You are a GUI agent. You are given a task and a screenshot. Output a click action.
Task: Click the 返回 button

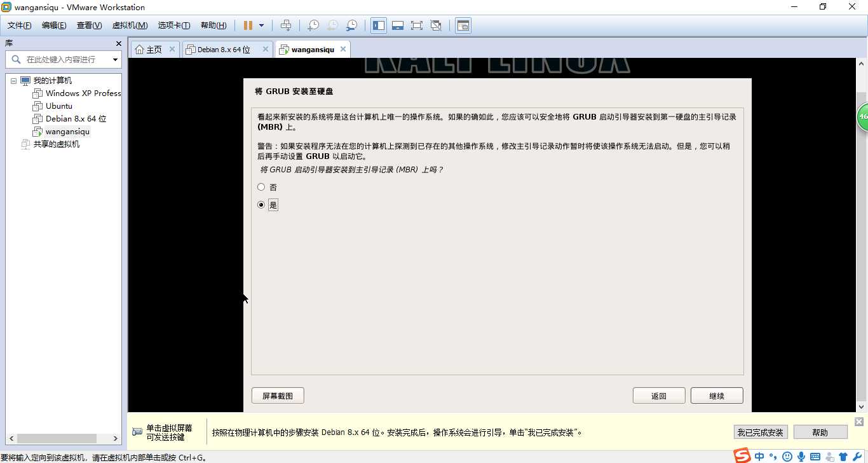659,396
